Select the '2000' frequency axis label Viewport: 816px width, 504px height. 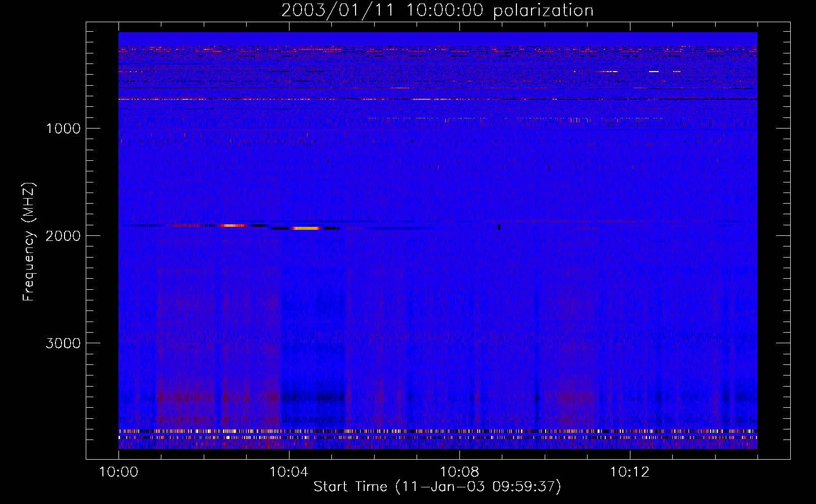point(63,236)
